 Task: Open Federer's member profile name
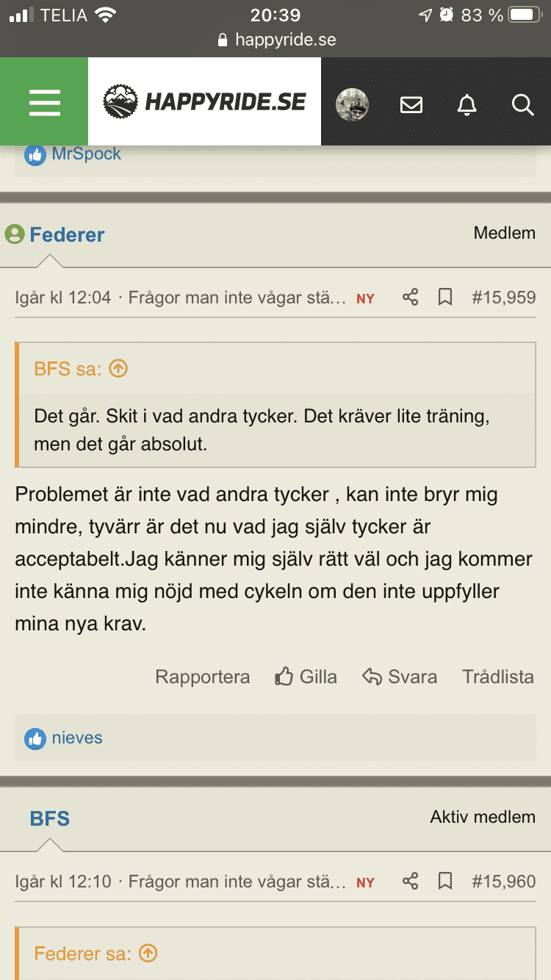click(67, 234)
